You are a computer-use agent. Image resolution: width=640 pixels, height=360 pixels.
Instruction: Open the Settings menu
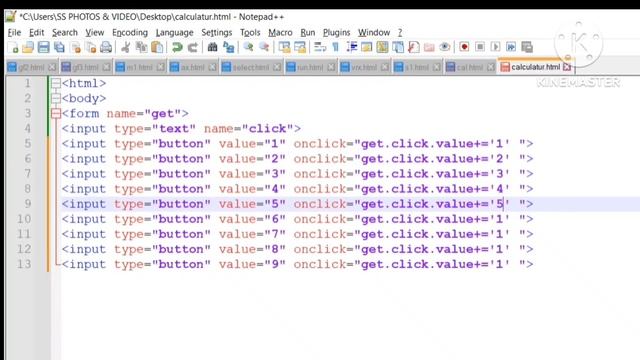(x=217, y=33)
